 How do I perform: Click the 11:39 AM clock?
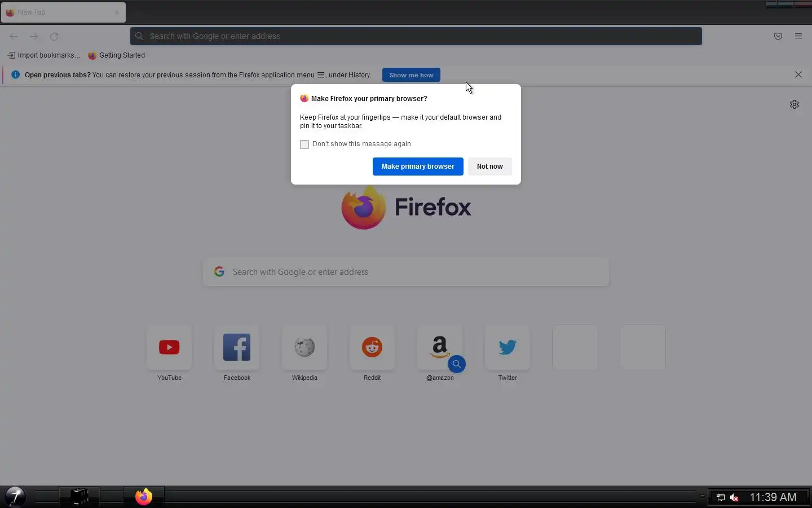tap(773, 497)
